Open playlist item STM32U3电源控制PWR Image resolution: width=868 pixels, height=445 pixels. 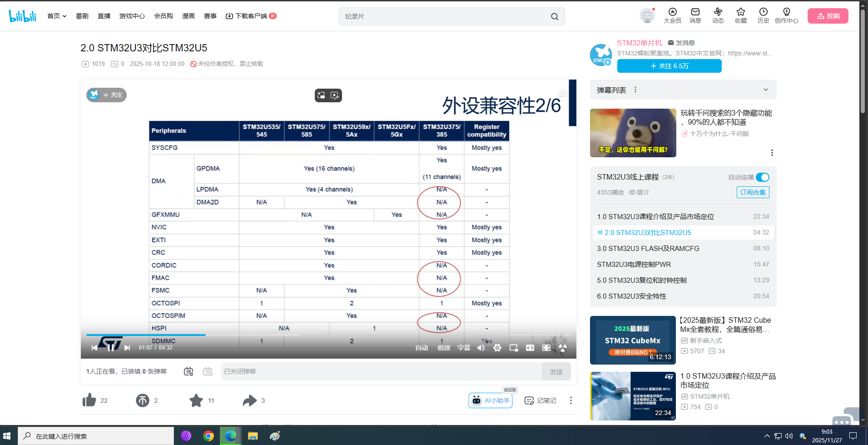coord(683,265)
